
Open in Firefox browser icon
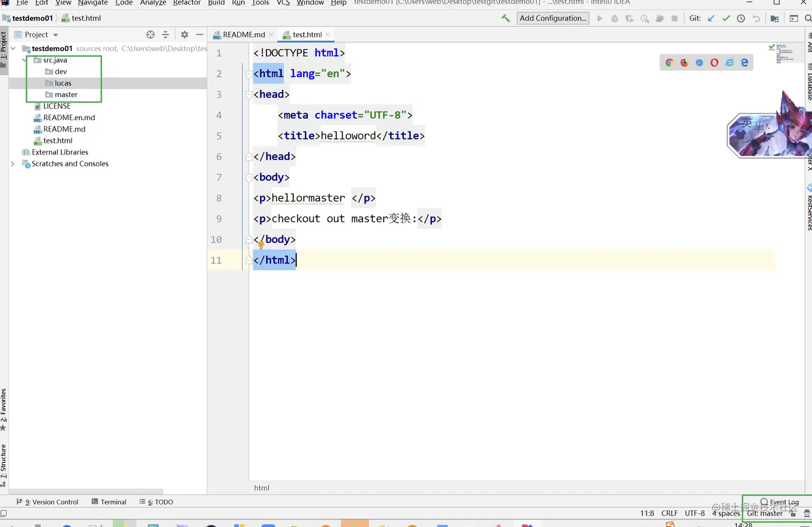click(684, 63)
